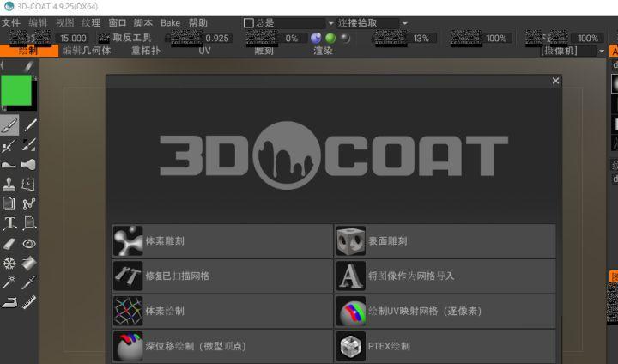Select the Brush paint tool

tap(9, 125)
